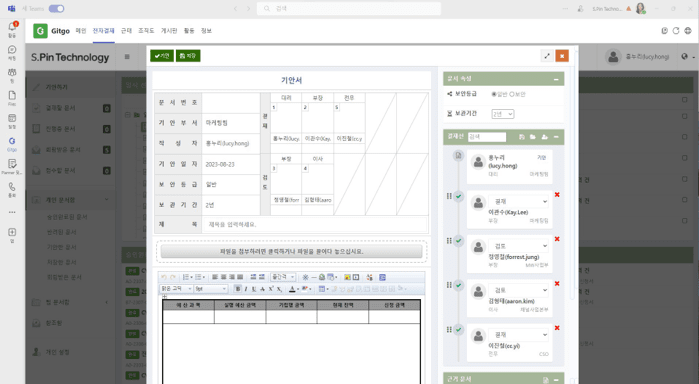Expand the draft dialog to full size
This screenshot has width=699, height=384.
pos(547,56)
